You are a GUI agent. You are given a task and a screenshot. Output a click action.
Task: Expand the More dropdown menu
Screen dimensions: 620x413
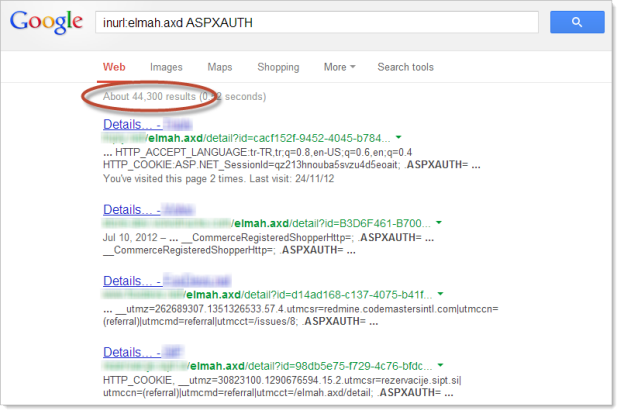click(x=339, y=67)
